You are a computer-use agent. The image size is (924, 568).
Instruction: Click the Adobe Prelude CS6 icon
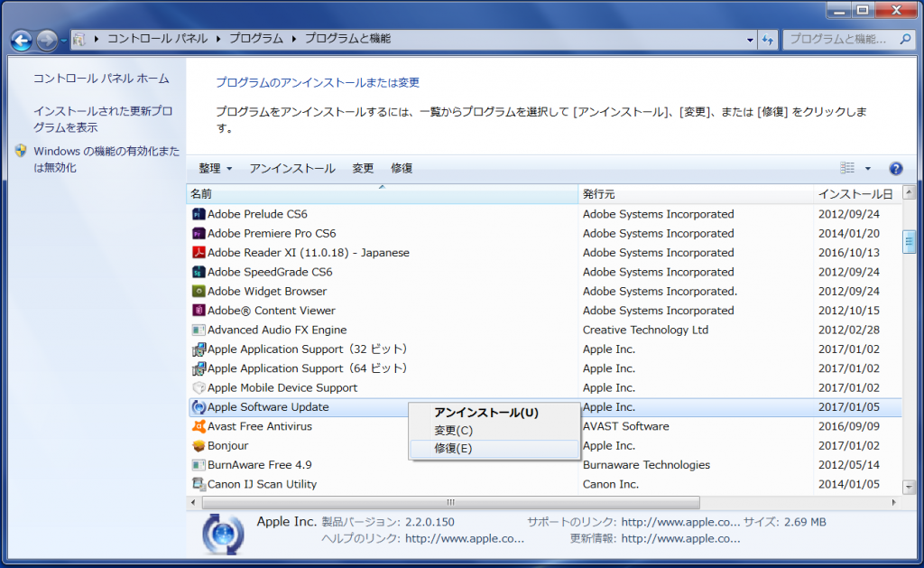tap(199, 214)
